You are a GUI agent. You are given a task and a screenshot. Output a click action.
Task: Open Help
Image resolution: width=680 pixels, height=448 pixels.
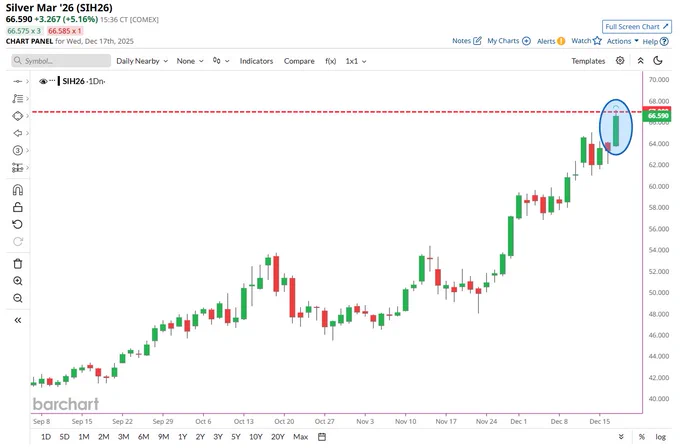pos(655,41)
